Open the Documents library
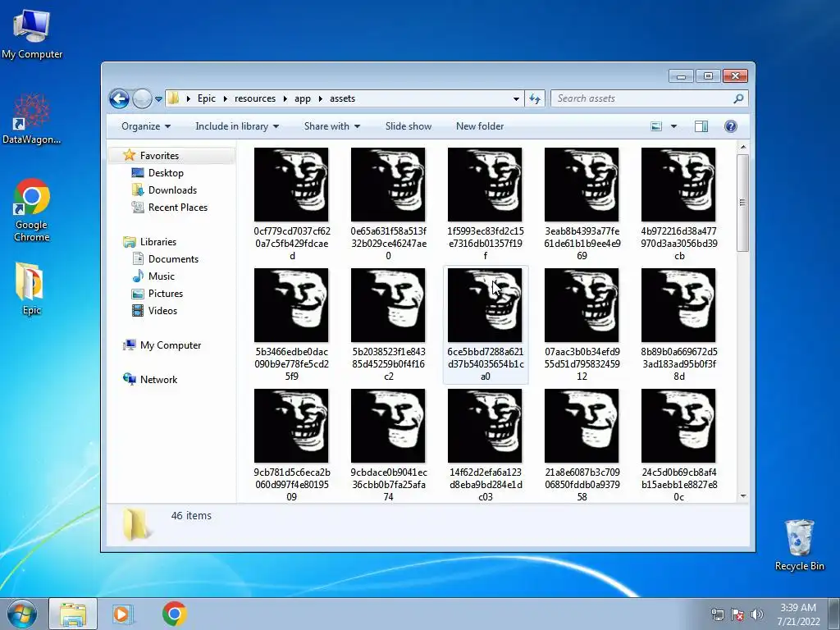This screenshot has width=840, height=630. 173,259
